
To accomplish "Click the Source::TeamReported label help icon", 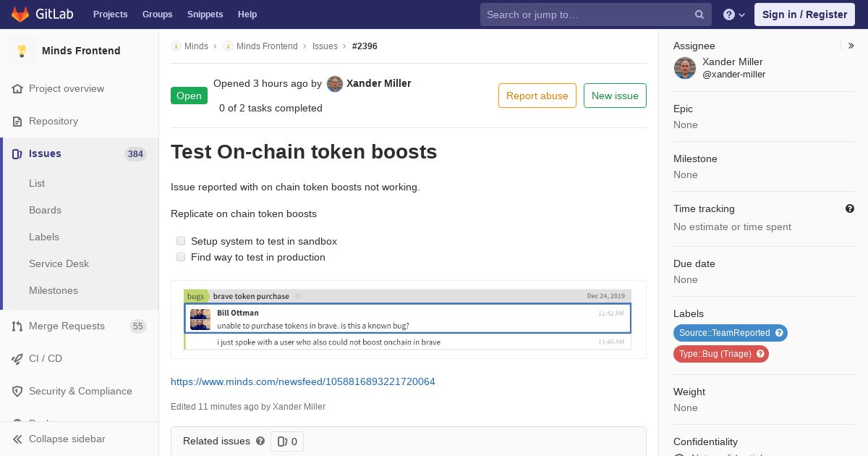I will click(779, 333).
